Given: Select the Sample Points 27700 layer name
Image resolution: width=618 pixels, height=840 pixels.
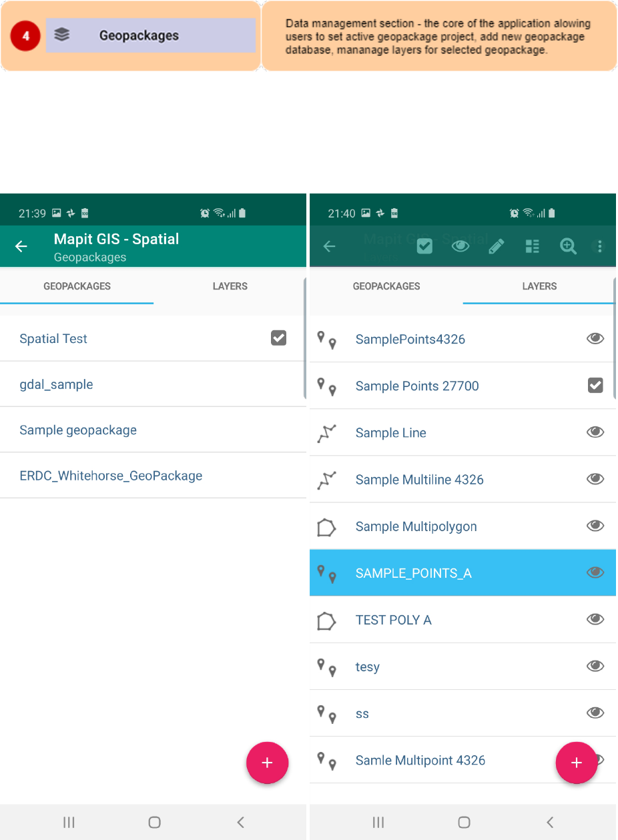Looking at the screenshot, I should click(417, 386).
